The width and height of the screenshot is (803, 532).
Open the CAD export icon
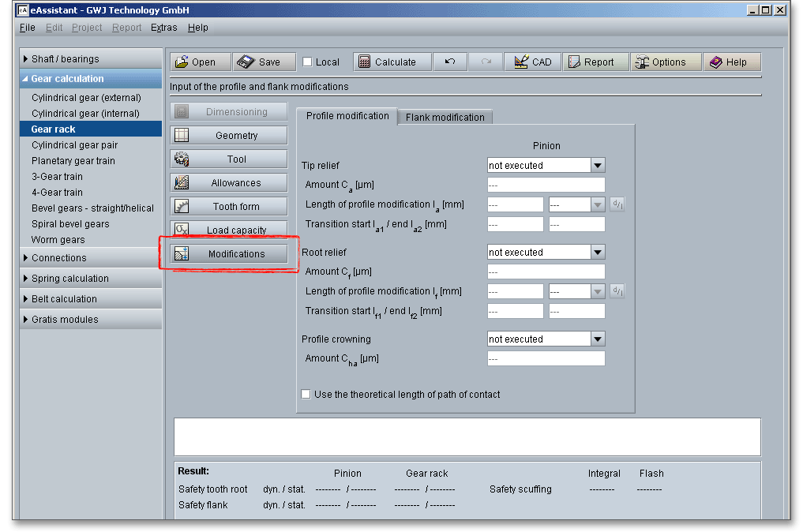tap(521, 62)
